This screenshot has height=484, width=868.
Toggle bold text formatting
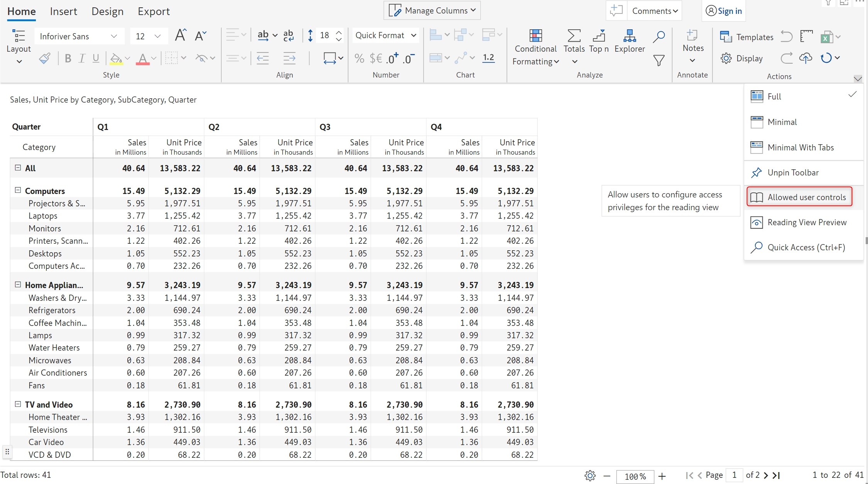click(x=68, y=58)
